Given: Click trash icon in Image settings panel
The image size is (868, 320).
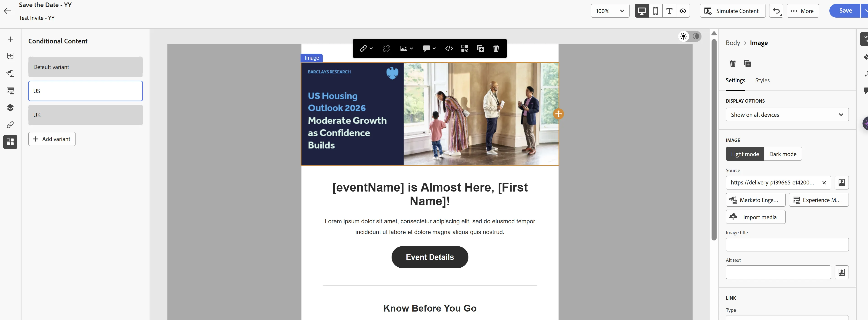Looking at the screenshot, I should (x=733, y=63).
